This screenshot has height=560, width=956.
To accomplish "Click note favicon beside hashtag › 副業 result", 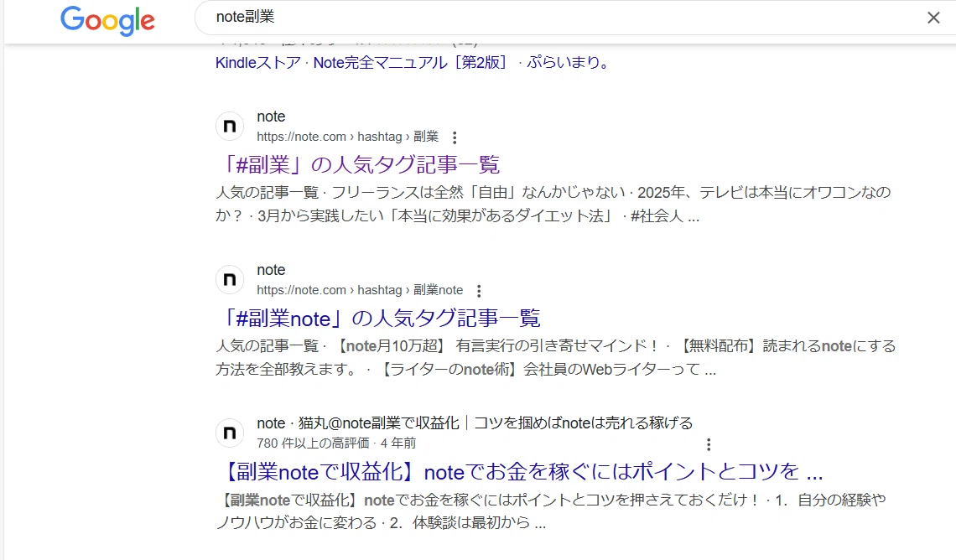I will (230, 126).
